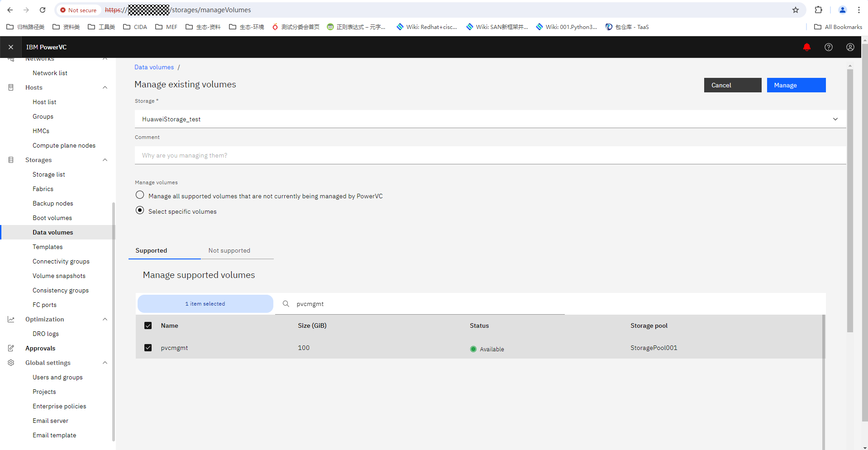Viewport: 868px width, 450px height.
Task: Click the blue Manage button
Action: pos(796,85)
